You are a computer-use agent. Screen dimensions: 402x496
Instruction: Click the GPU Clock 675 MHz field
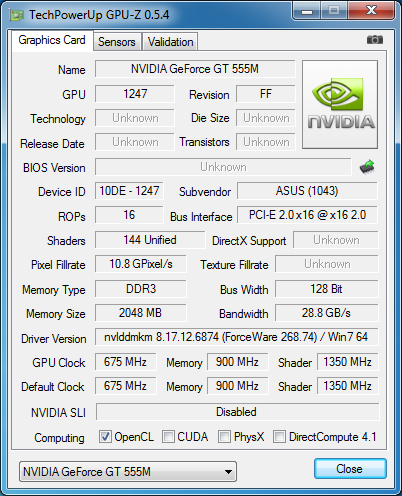click(x=125, y=362)
